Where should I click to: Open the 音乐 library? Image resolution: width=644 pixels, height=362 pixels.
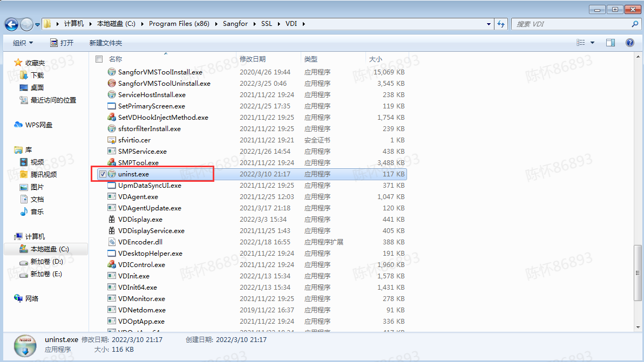[x=32, y=212]
